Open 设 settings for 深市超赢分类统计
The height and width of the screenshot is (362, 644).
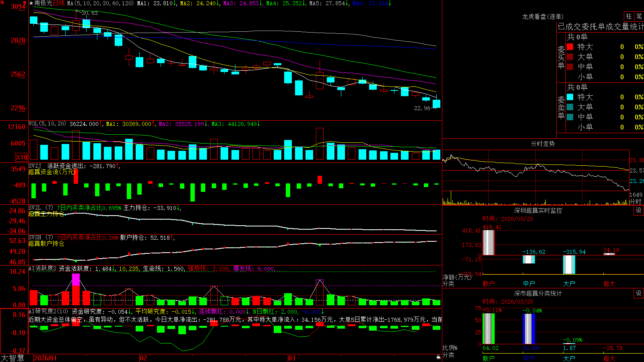(639, 293)
